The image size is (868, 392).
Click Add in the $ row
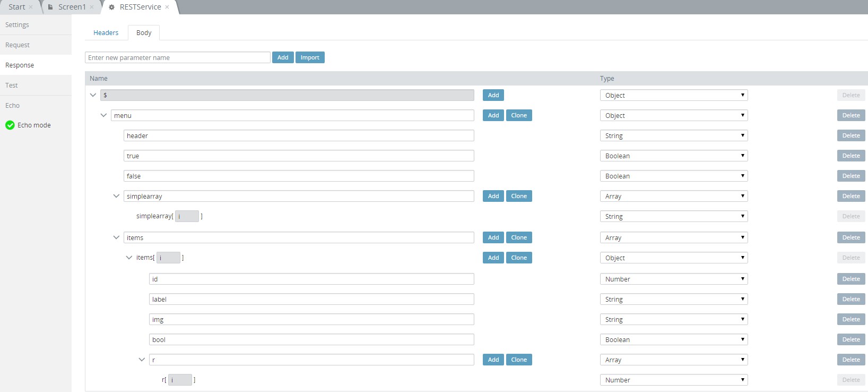click(493, 95)
